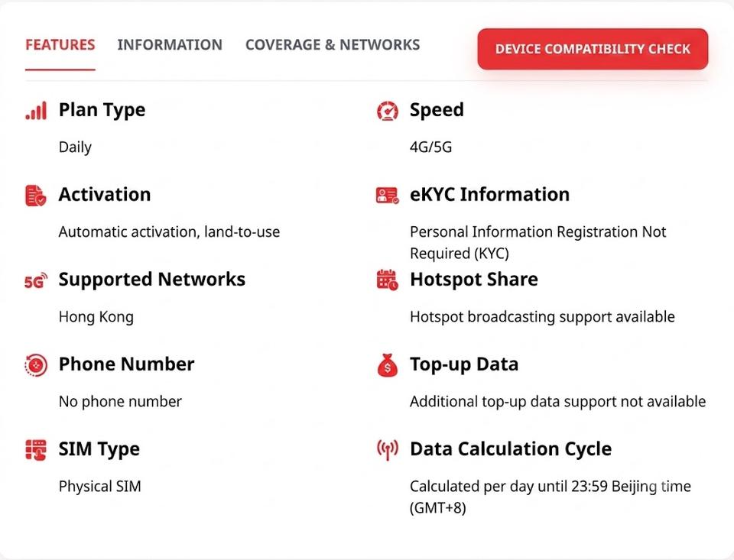Viewport: 734px width, 560px height.
Task: Click the Hong Kong network text
Action: 96,317
